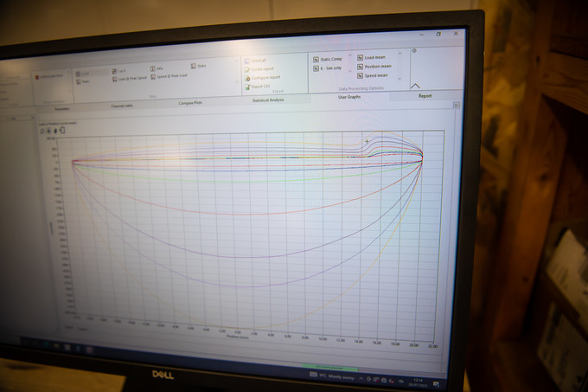Toggle the Load mean processing option
The width and height of the screenshot is (588, 392).
point(360,57)
